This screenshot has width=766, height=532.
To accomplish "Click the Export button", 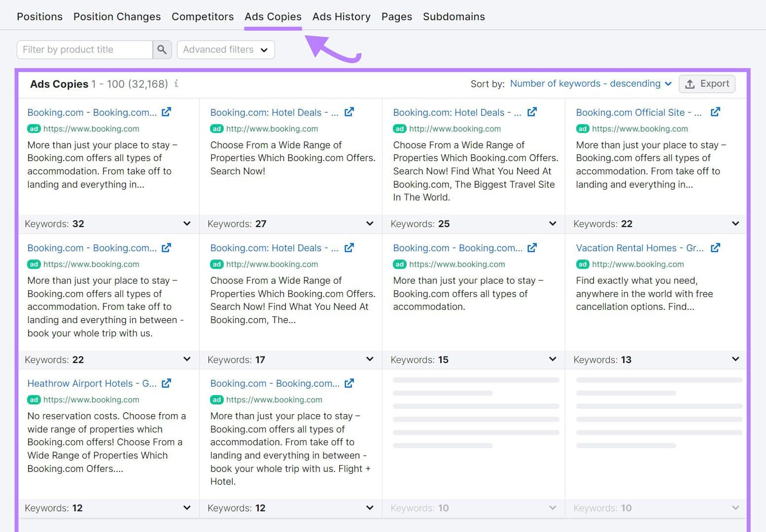I will [x=707, y=84].
